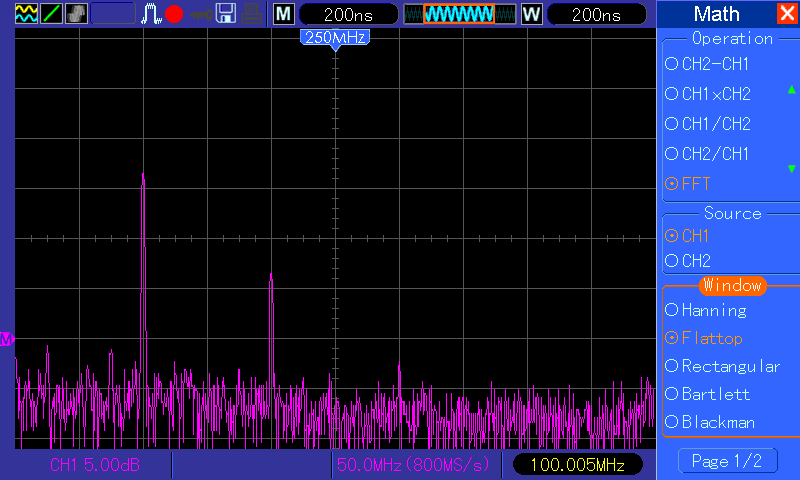
Task: Click the Page 1/2 button
Action: pyautogui.click(x=728, y=461)
